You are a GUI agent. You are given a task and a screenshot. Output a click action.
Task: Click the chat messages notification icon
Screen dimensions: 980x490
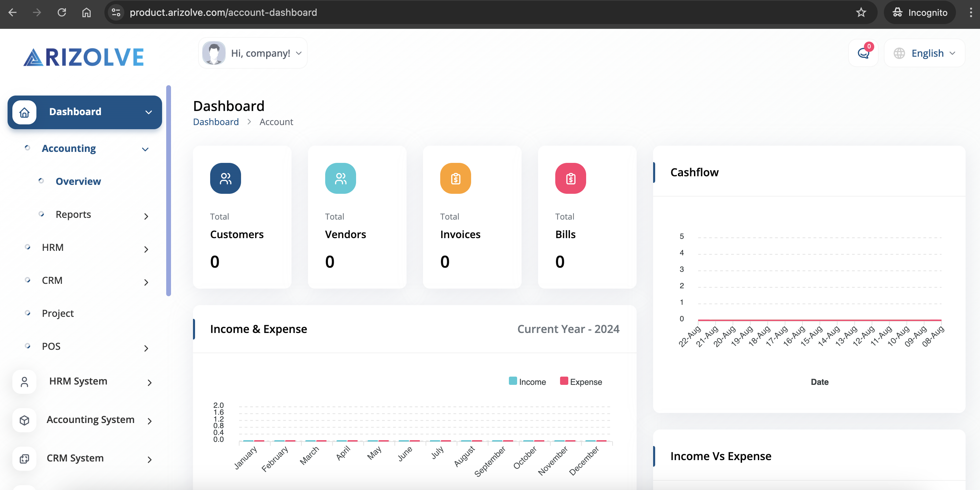click(863, 53)
